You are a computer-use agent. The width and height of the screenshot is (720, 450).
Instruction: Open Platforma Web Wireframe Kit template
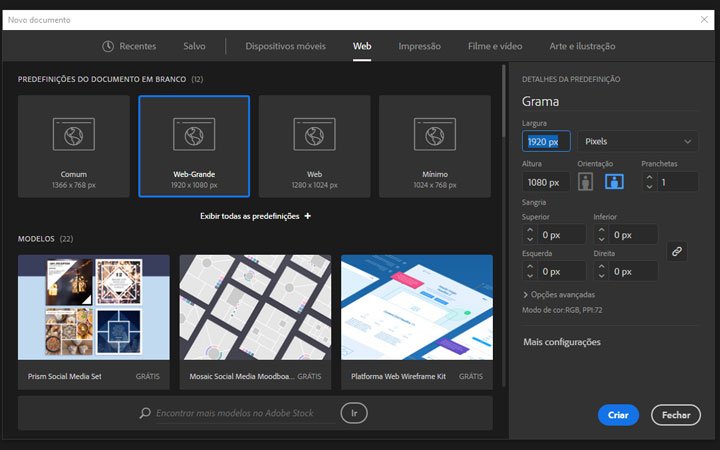point(417,322)
